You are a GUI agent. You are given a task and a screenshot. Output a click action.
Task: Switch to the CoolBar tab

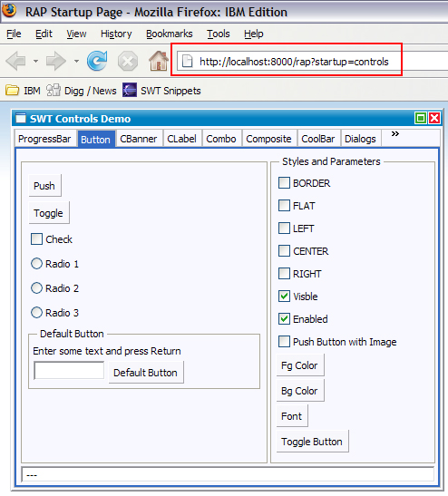click(318, 139)
